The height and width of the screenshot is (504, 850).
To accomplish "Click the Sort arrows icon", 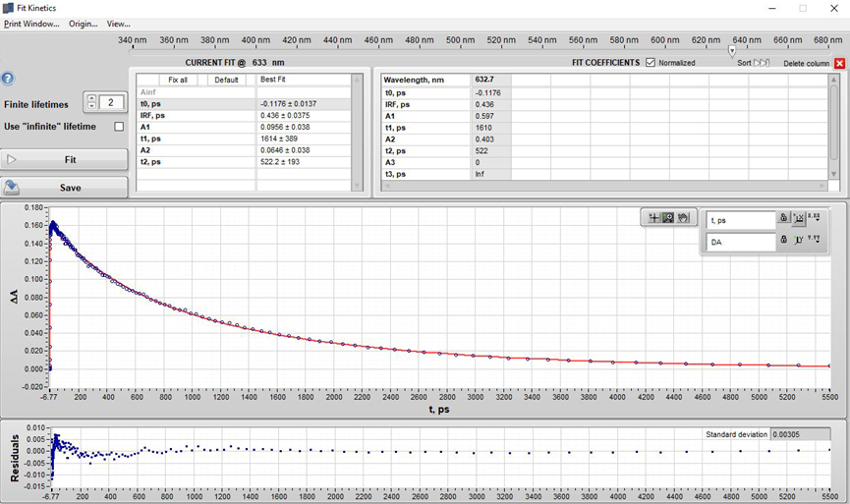I will coord(762,63).
